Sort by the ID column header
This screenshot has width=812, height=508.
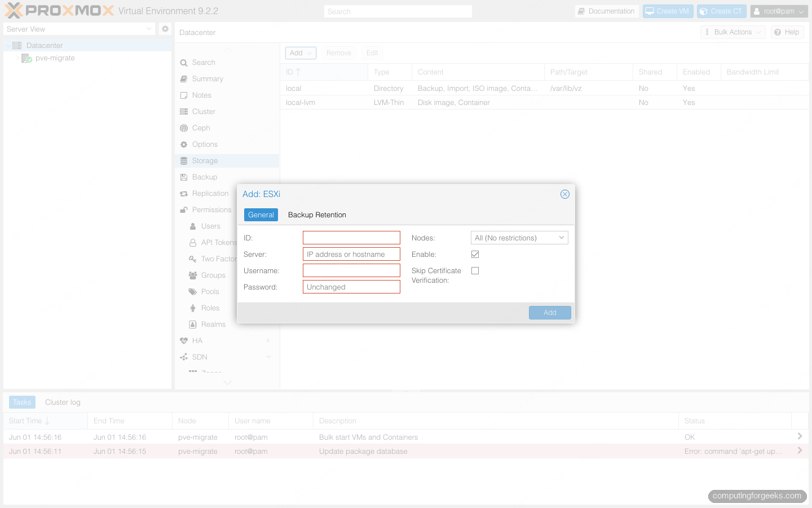coord(324,72)
